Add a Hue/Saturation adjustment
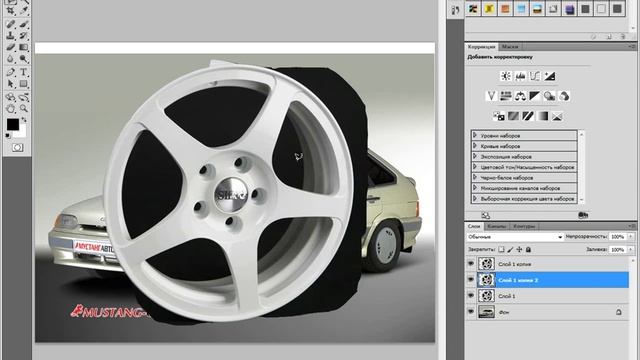 pyautogui.click(x=506, y=96)
